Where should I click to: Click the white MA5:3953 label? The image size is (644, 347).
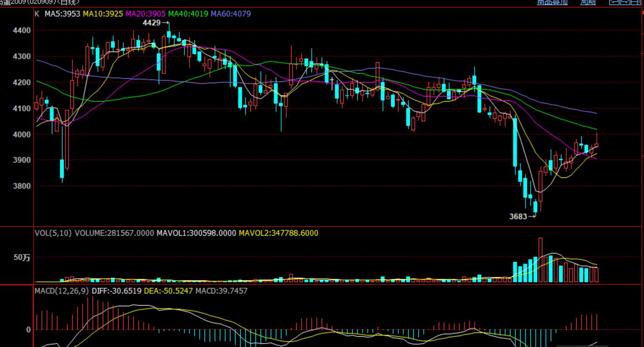pos(62,14)
